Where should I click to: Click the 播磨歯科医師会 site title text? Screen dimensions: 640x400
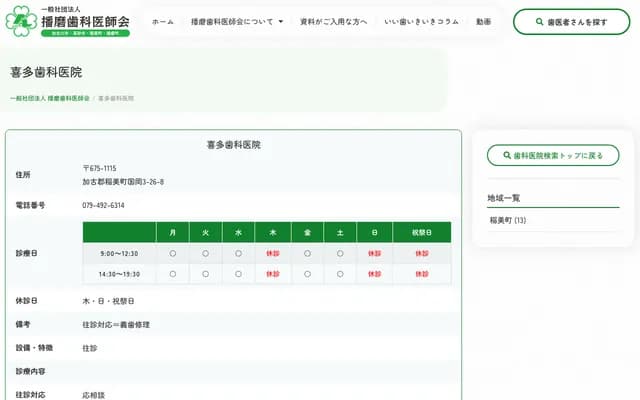(85, 21)
